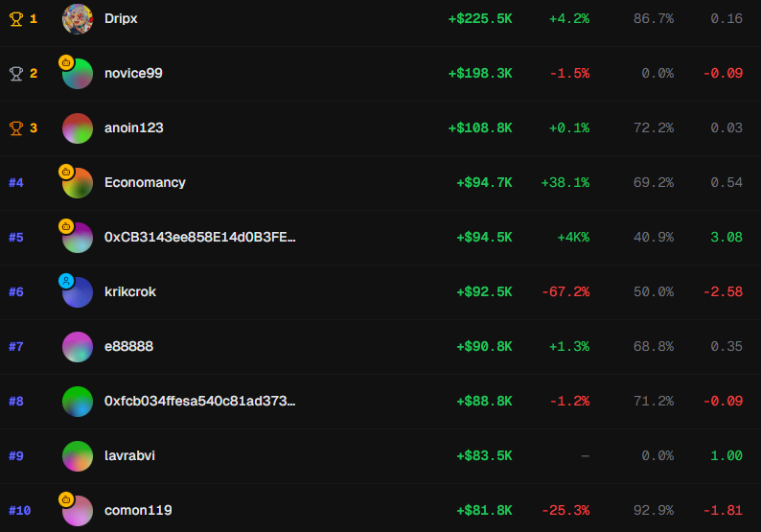
Task: Click the +38.1% return value
Action: coord(565,182)
